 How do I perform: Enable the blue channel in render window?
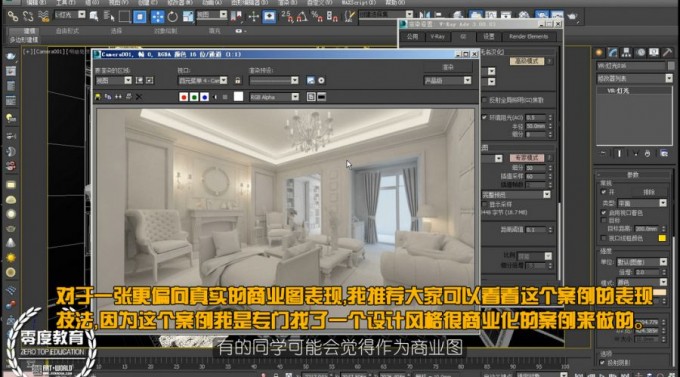[x=204, y=97]
